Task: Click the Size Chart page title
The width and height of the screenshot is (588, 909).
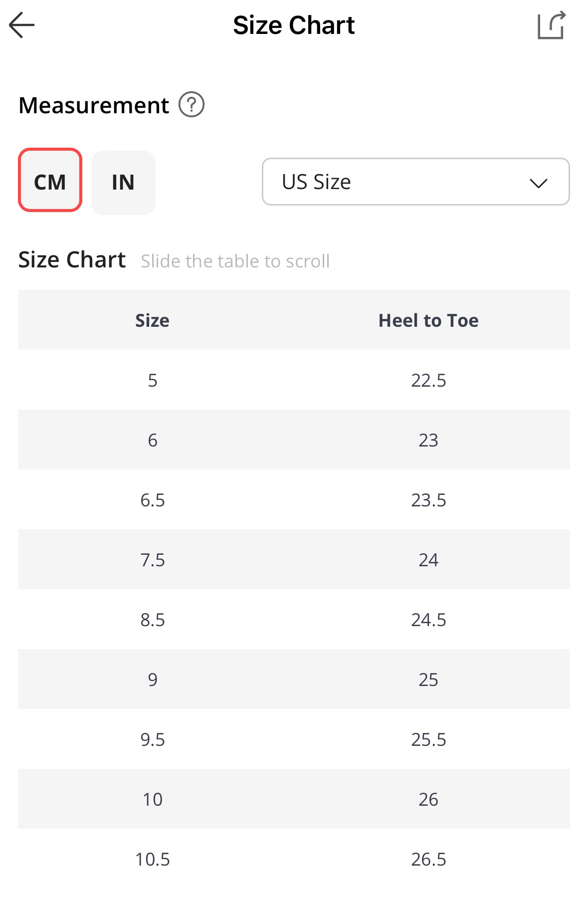Action: pyautogui.click(x=294, y=25)
